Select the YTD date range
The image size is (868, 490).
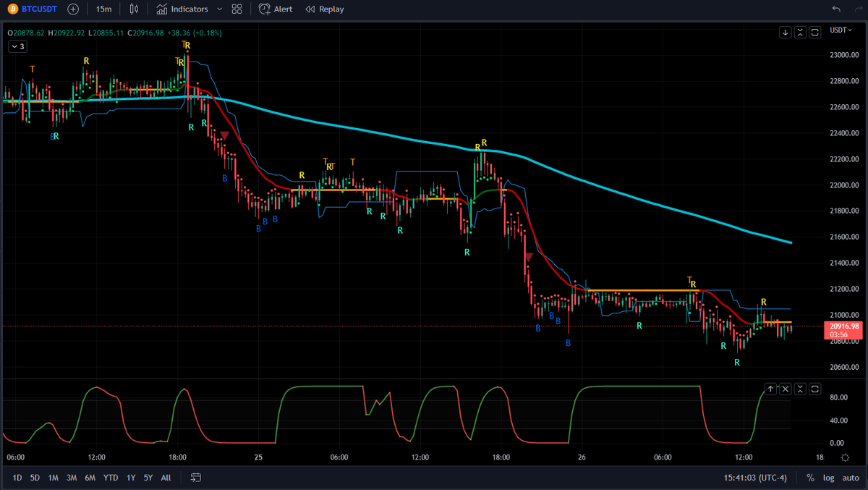(x=111, y=478)
